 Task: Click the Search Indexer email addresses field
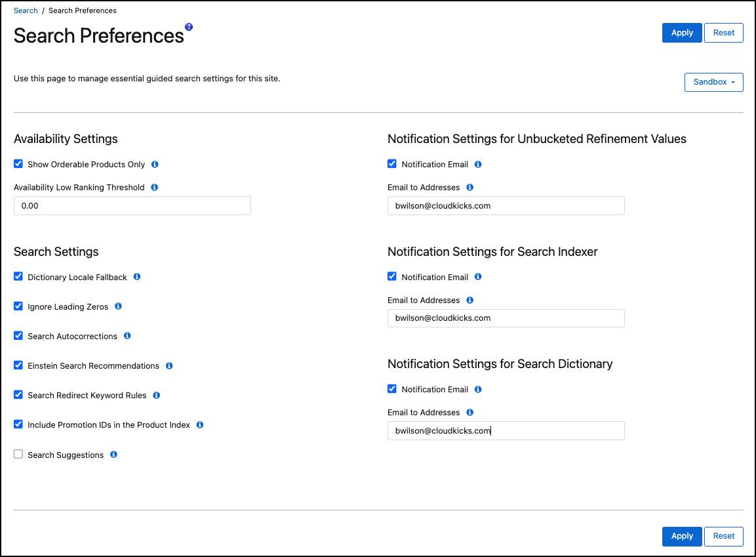(x=506, y=318)
